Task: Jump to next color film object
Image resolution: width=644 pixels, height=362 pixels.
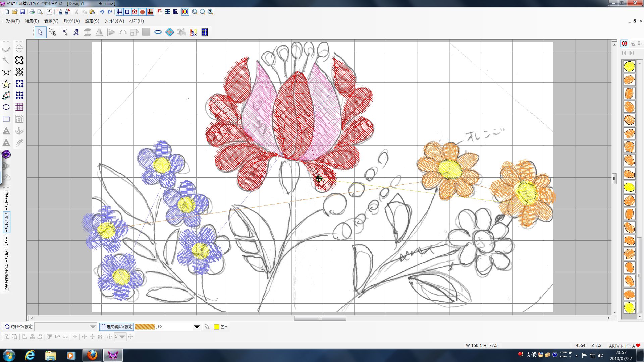Action: [632, 53]
